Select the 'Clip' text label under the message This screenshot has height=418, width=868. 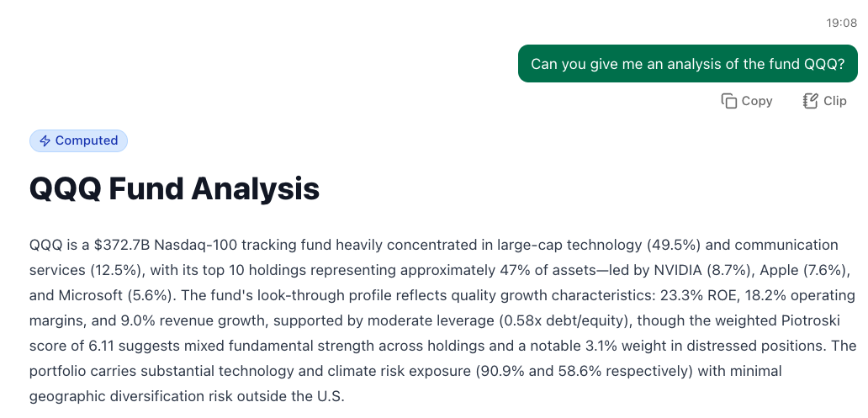tap(835, 101)
